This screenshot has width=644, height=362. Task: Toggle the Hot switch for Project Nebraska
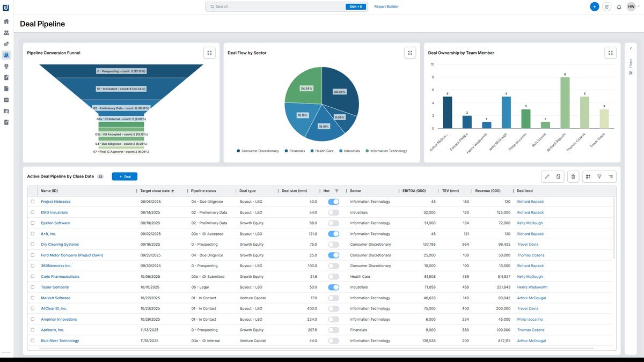(334, 202)
